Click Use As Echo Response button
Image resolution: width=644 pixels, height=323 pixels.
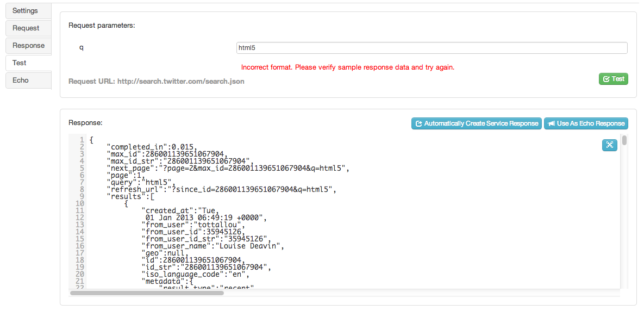(x=586, y=123)
